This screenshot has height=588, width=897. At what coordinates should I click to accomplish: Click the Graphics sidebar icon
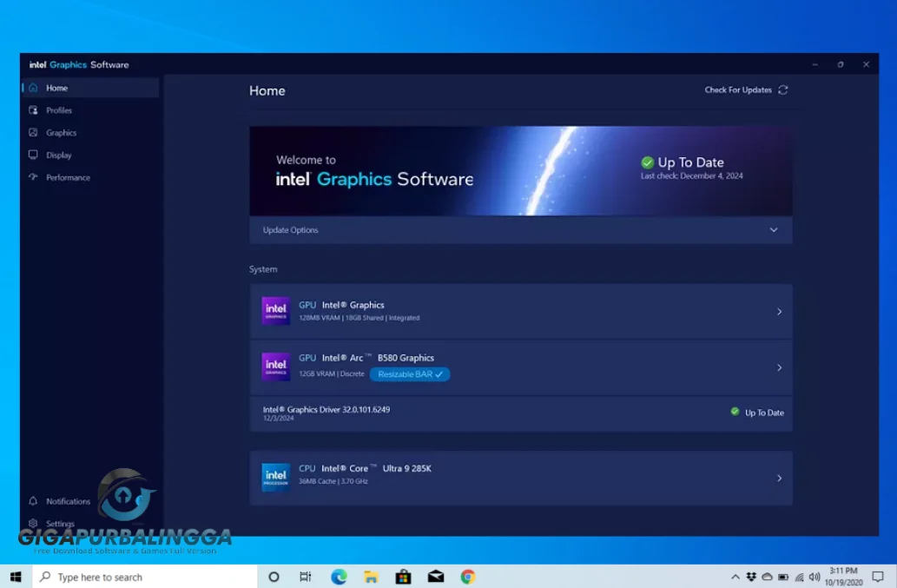33,132
